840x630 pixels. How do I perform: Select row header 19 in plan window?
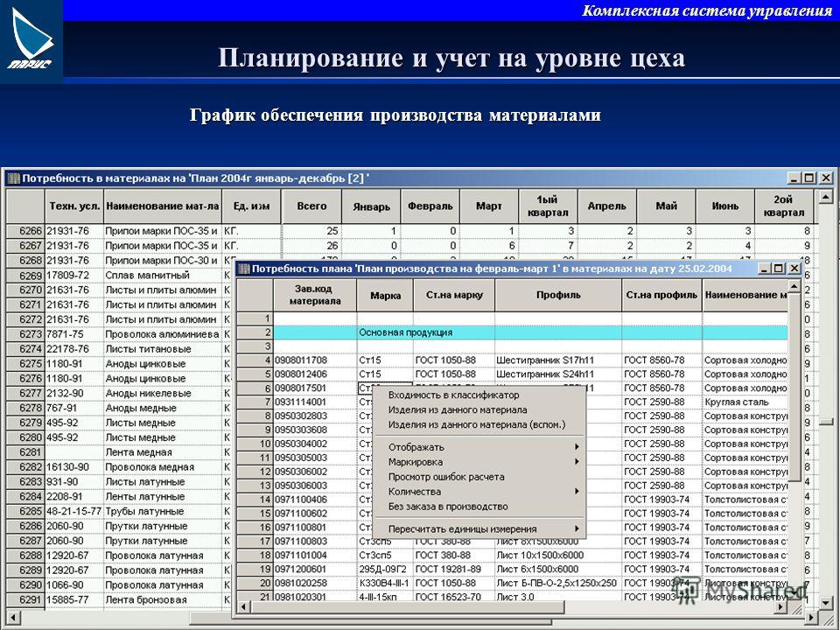point(255,569)
